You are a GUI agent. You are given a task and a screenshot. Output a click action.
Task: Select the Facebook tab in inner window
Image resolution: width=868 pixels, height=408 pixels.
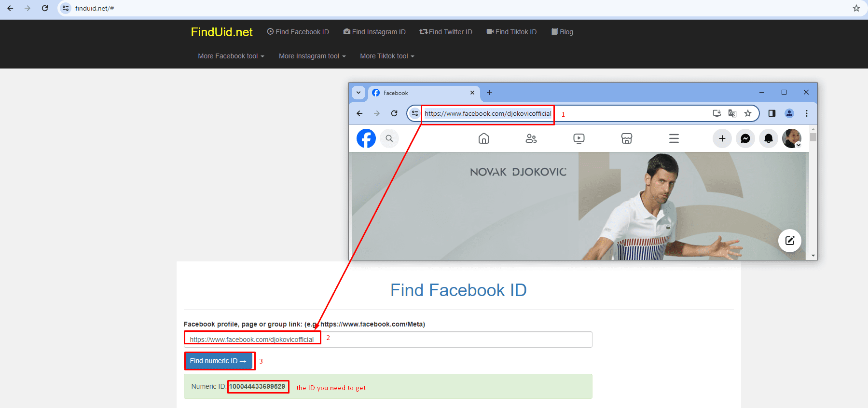pos(424,93)
